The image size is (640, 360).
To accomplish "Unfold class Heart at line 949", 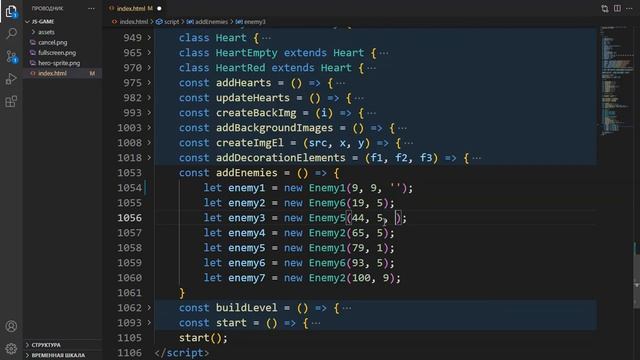I will (149, 38).
